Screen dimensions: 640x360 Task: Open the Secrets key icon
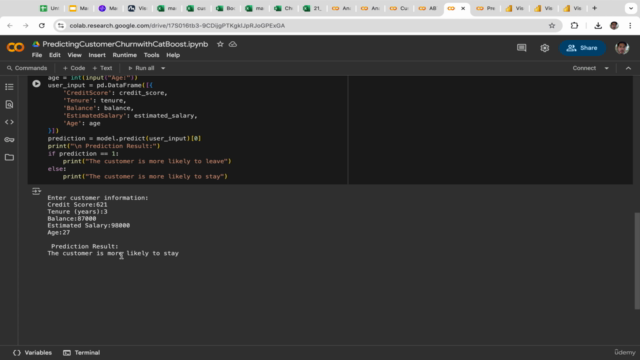coord(9,140)
